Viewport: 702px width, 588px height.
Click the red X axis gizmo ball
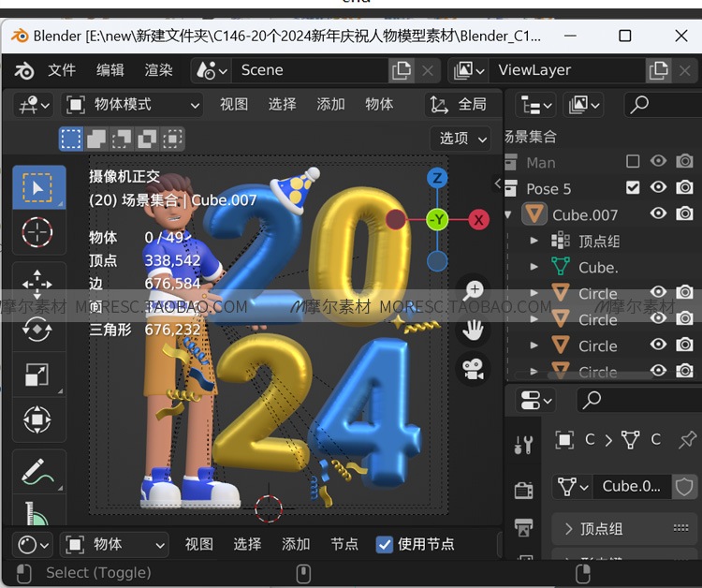(478, 220)
